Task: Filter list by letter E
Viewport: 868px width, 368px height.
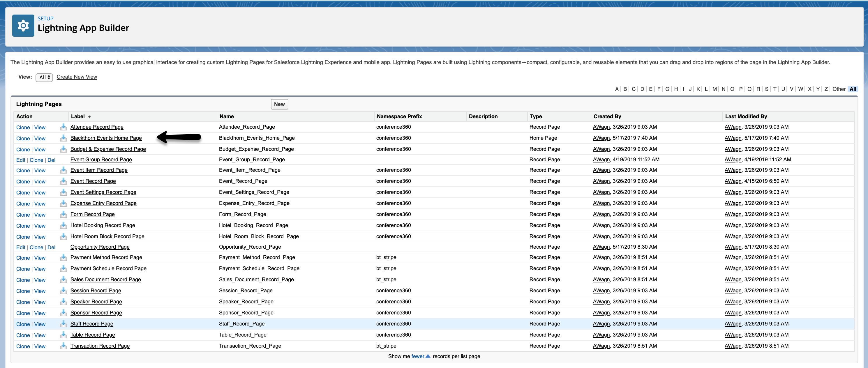Action: pos(651,89)
